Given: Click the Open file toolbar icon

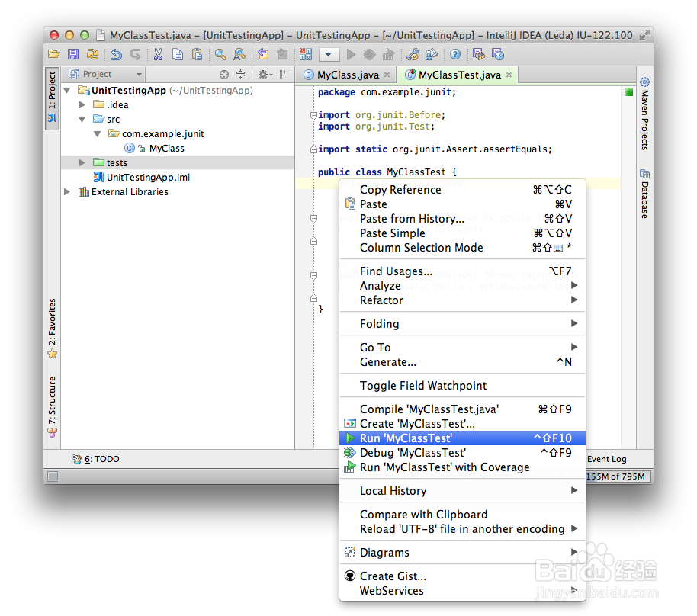Looking at the screenshot, I should point(54,54).
